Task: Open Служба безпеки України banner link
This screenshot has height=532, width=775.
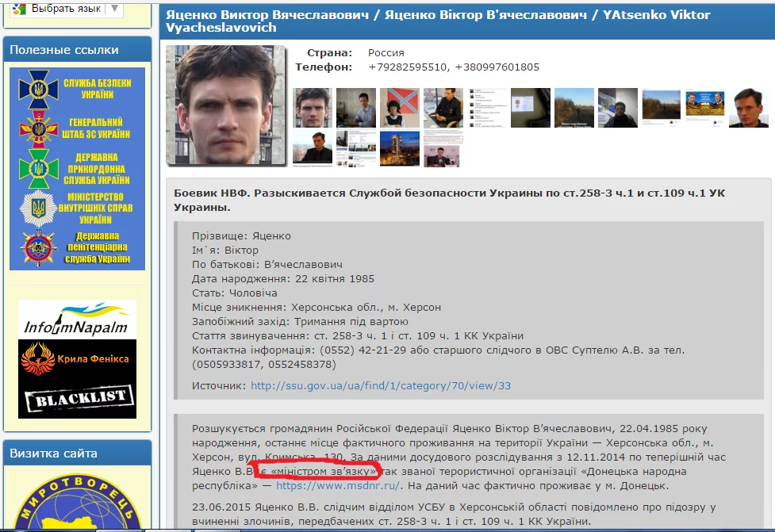Action: click(x=77, y=89)
